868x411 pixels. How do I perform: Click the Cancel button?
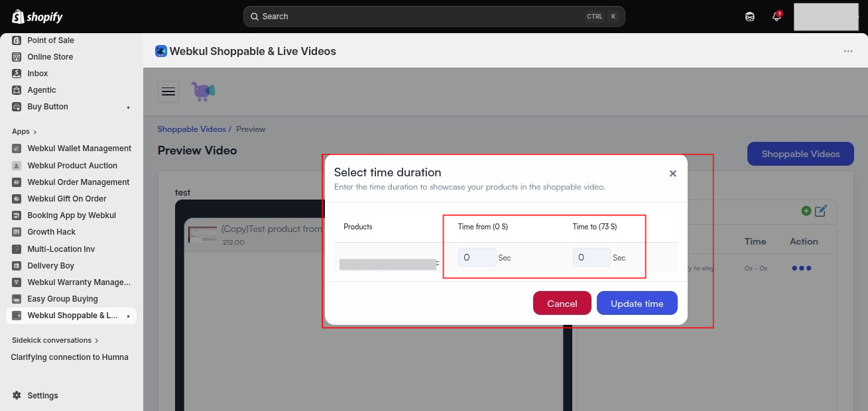562,303
